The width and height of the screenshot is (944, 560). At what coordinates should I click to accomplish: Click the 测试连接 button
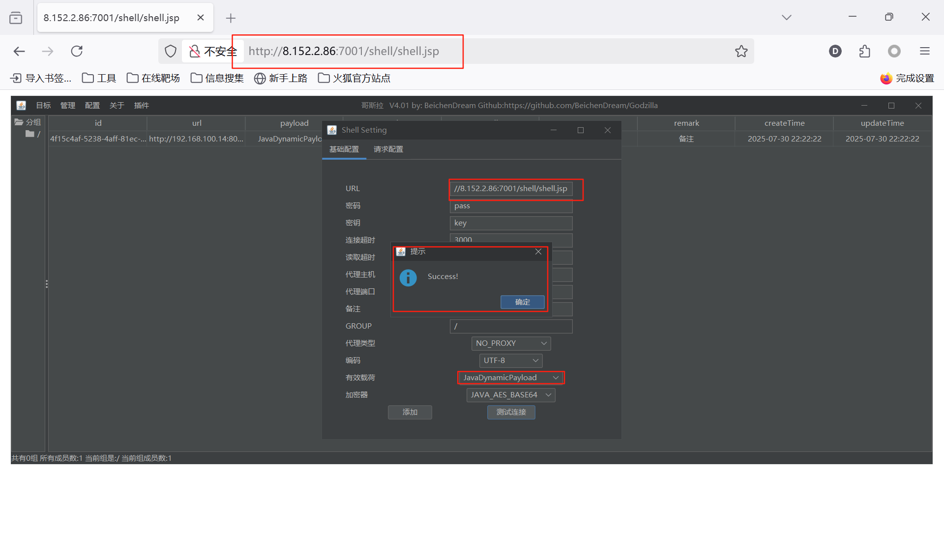tap(511, 412)
